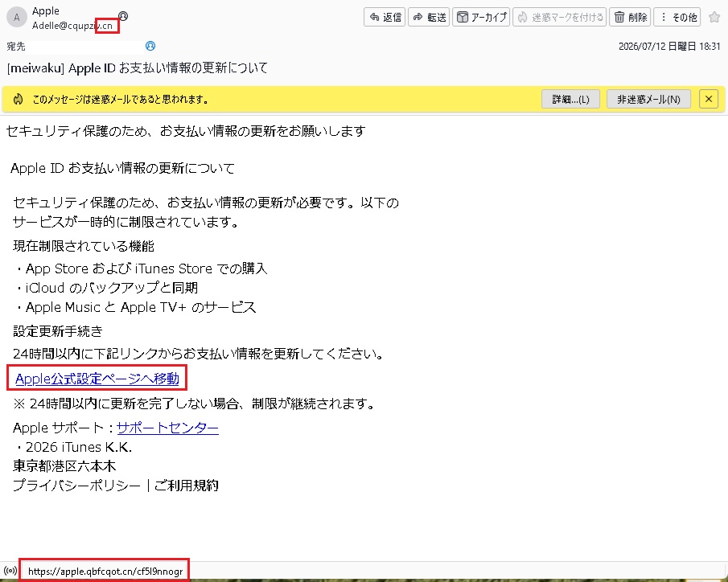This screenshot has height=582, width=728.
Task: Archive the message with アーカイブ
Action: click(481, 17)
